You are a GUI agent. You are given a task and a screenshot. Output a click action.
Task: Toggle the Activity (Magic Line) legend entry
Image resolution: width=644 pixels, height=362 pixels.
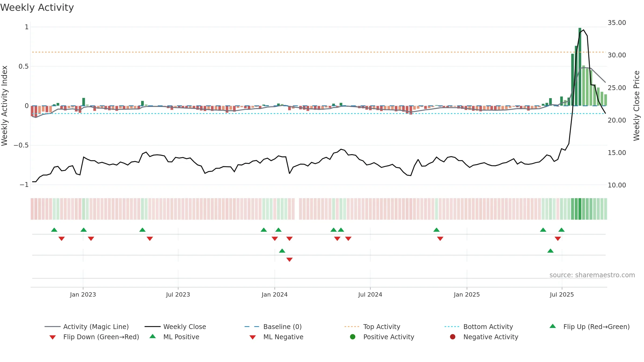click(x=87, y=327)
